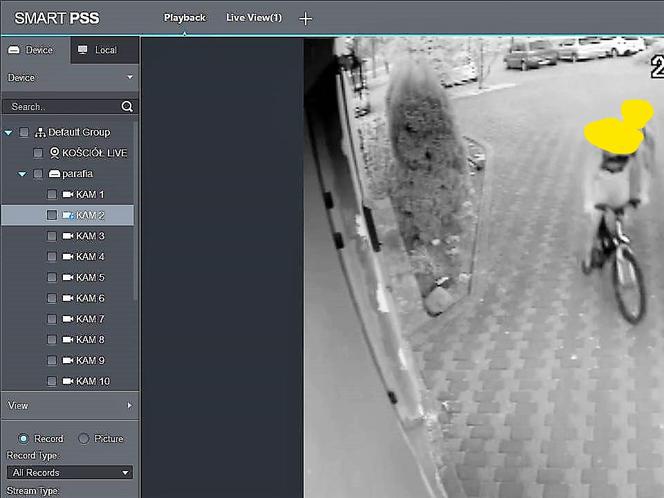Viewport: 664px width, 498px height.
Task: Check the KAM 4 checkbox
Action: point(52,257)
